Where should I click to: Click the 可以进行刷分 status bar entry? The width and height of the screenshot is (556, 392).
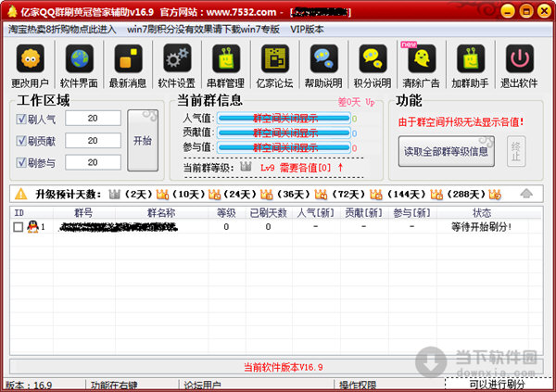coord(497,385)
